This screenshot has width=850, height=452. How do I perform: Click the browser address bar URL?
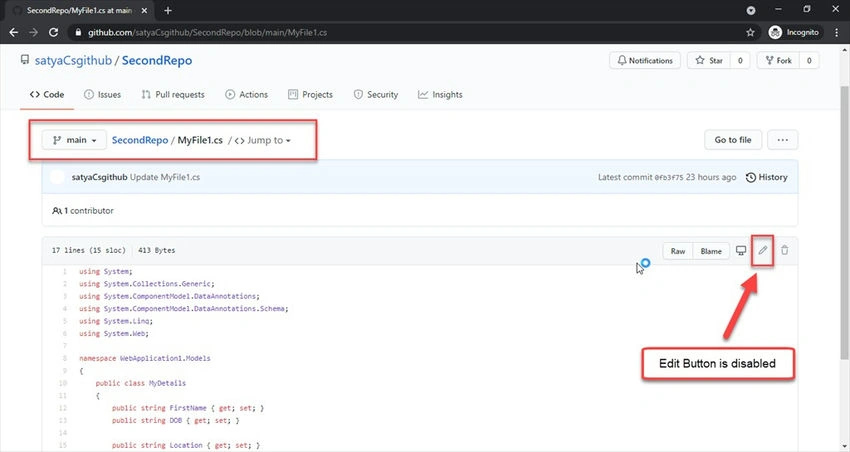(208, 33)
